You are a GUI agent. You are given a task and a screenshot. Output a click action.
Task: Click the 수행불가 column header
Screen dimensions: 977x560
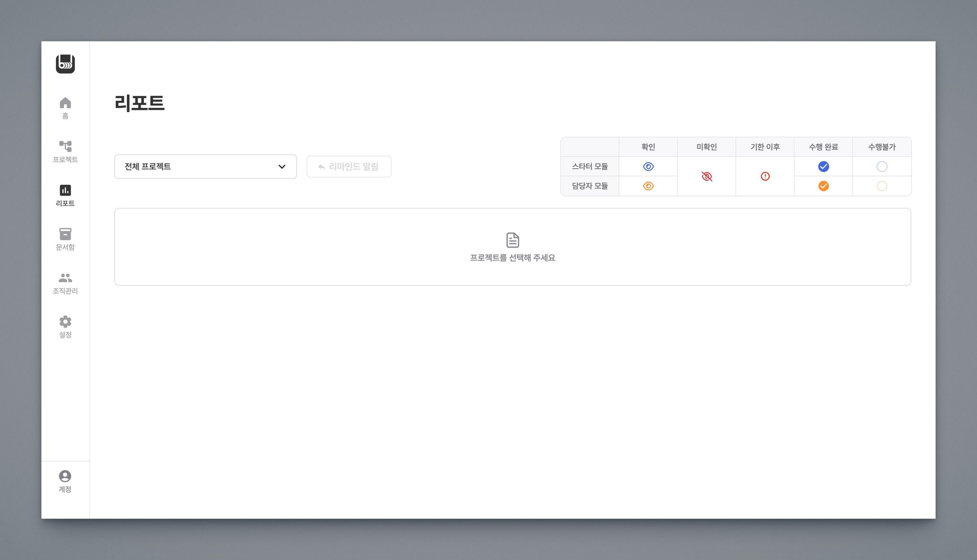[882, 147]
